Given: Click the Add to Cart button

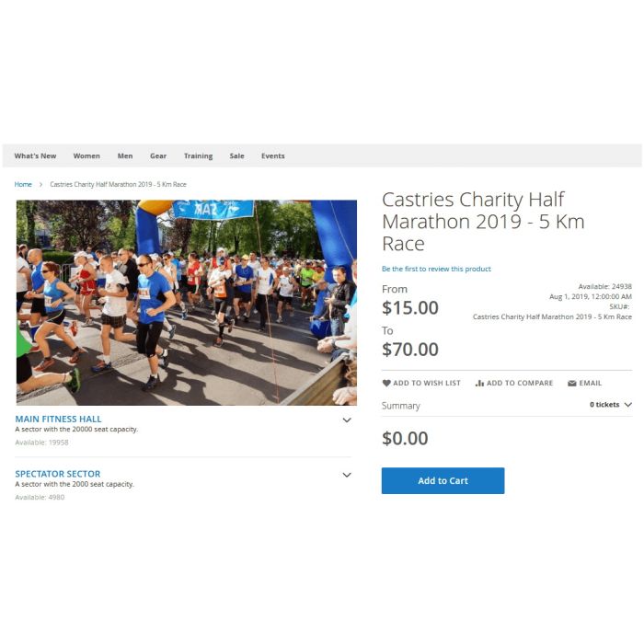Looking at the screenshot, I should click(443, 480).
